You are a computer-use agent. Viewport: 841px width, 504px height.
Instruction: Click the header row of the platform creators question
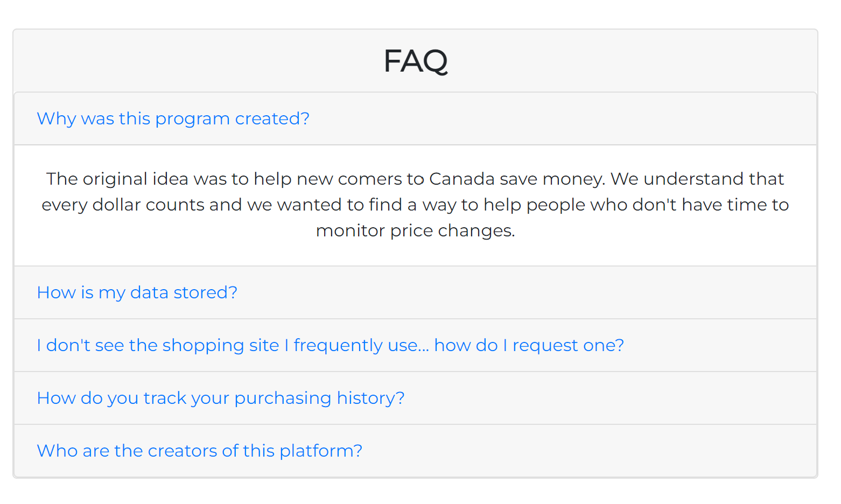click(592, 451)
